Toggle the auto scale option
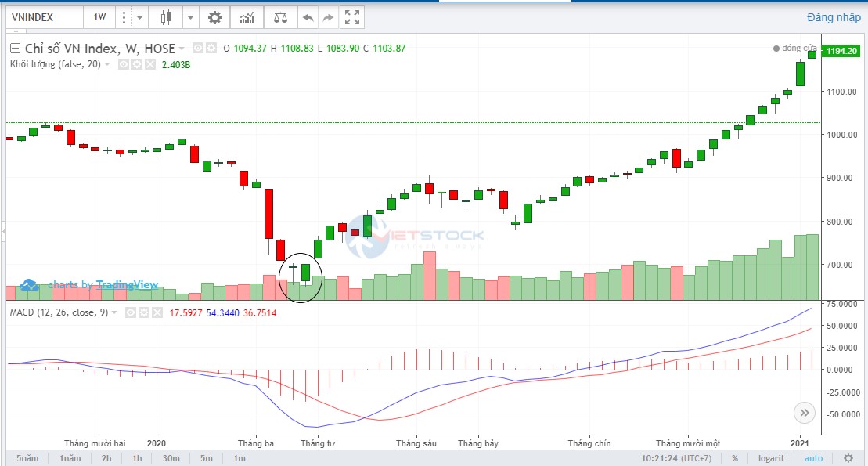The width and height of the screenshot is (868, 466). [813, 458]
